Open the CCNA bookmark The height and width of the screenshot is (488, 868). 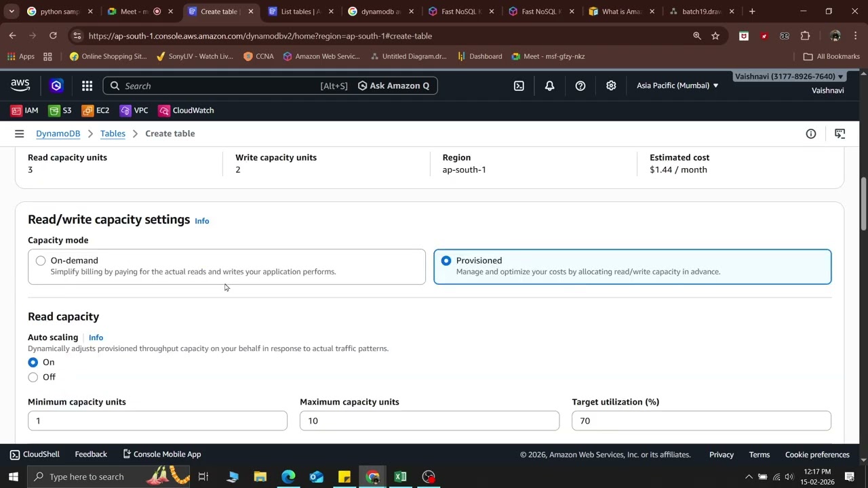click(258, 56)
